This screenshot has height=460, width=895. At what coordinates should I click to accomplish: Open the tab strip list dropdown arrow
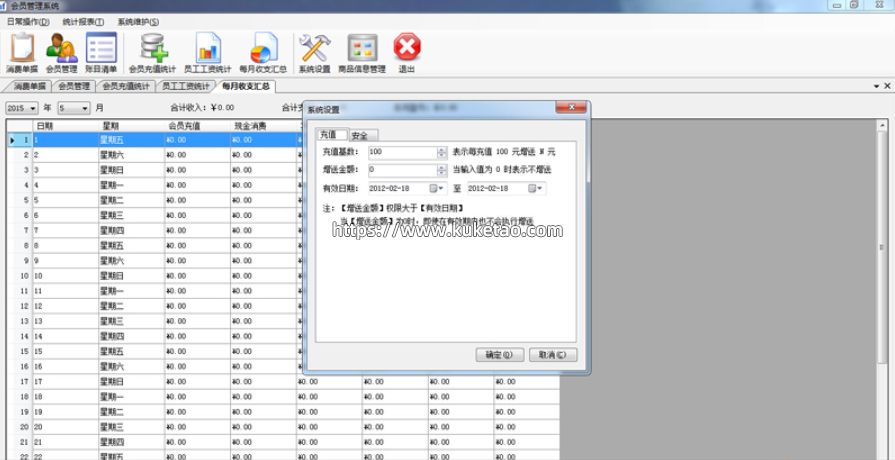(x=876, y=86)
